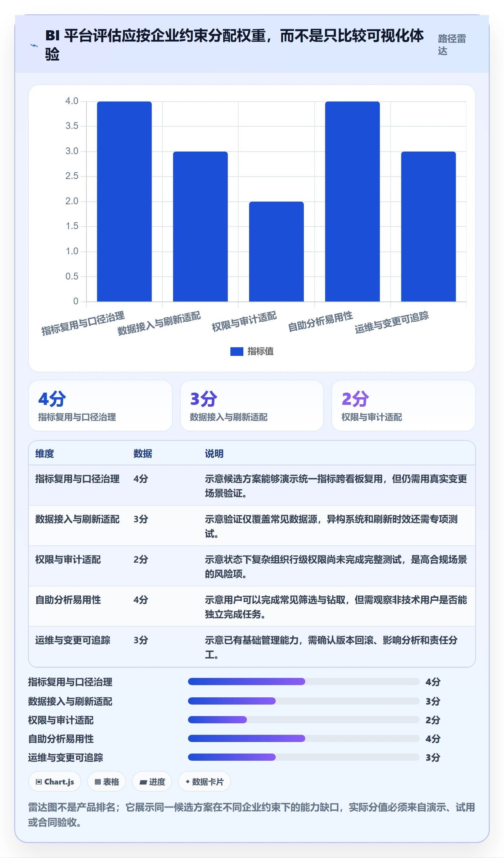Image resolution: width=504 pixels, height=858 pixels.
Task: Select the 数据接入与刷新适配 table row name
Action: [77, 519]
